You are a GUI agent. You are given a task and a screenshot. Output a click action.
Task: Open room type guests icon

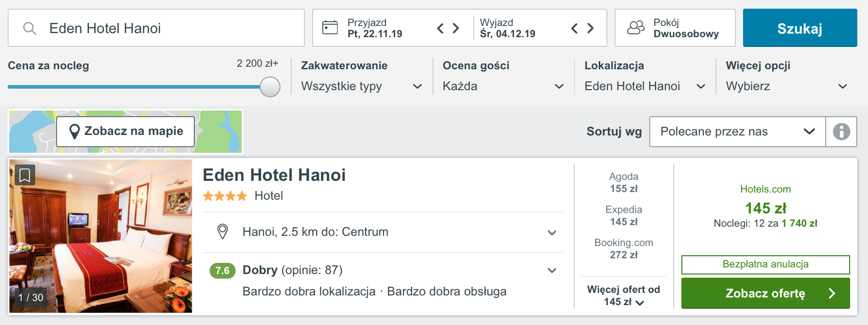pos(636,28)
